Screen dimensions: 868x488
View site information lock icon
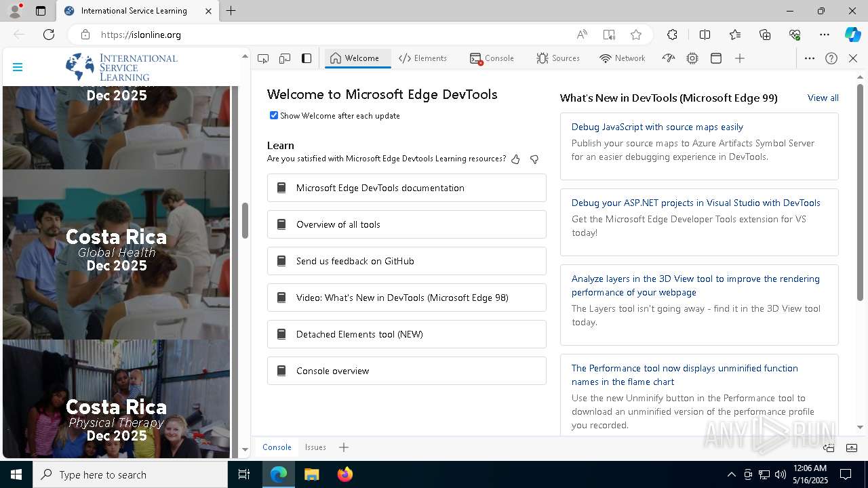85,35
